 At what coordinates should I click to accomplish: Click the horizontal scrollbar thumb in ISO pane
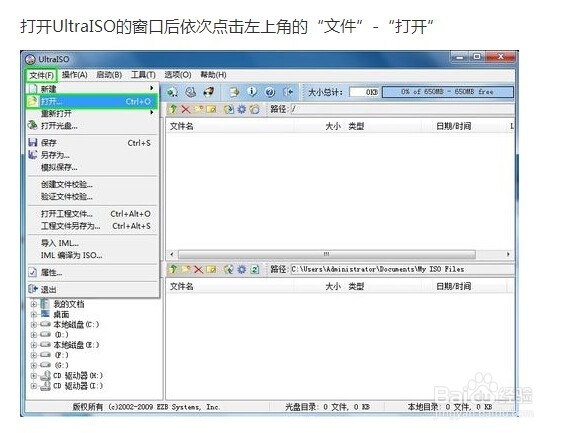[x=327, y=254]
